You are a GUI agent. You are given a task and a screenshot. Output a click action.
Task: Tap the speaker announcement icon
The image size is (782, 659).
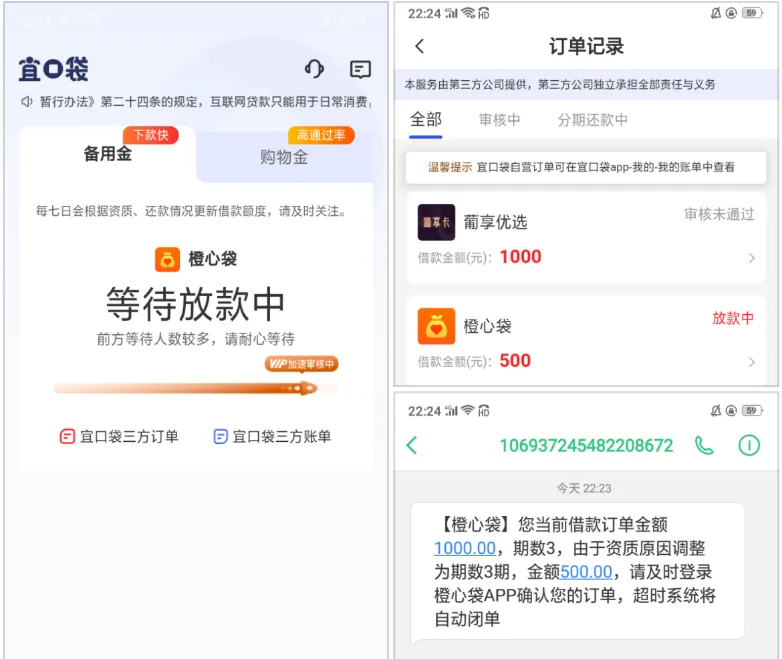26,102
